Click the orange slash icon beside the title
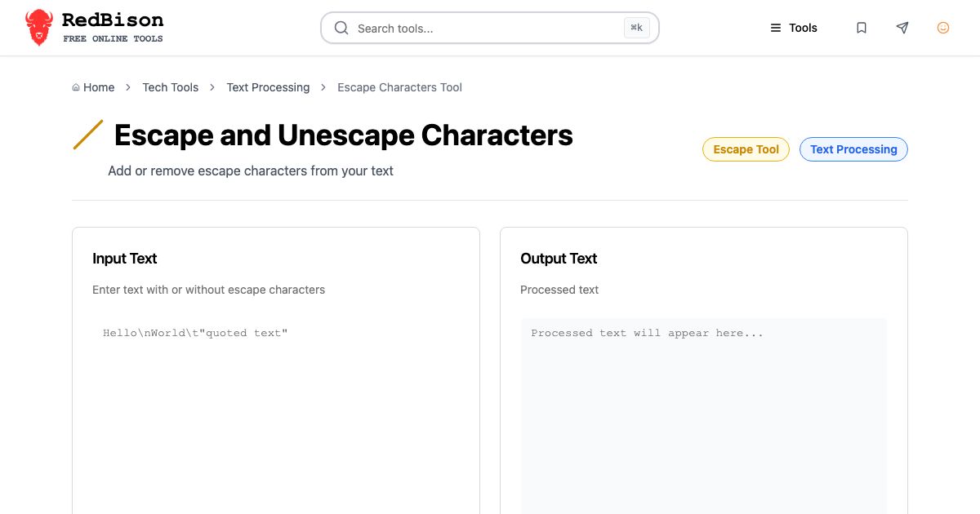 coord(88,135)
